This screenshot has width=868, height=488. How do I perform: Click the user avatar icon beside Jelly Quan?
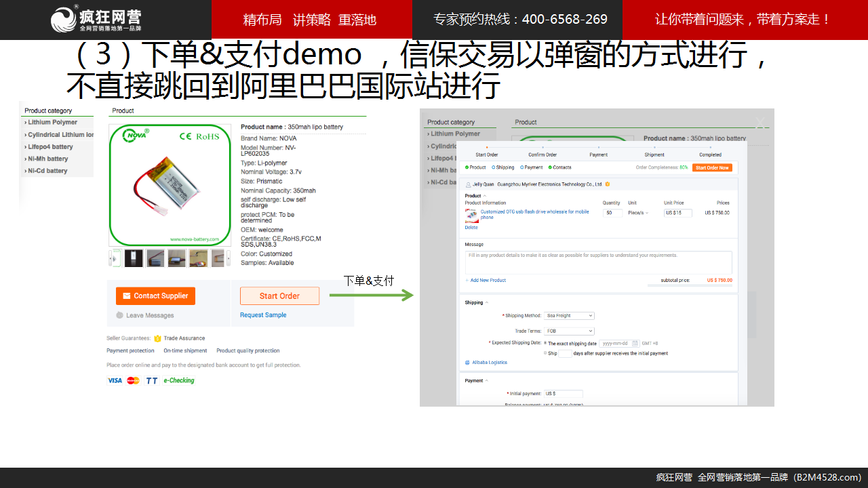coord(468,184)
